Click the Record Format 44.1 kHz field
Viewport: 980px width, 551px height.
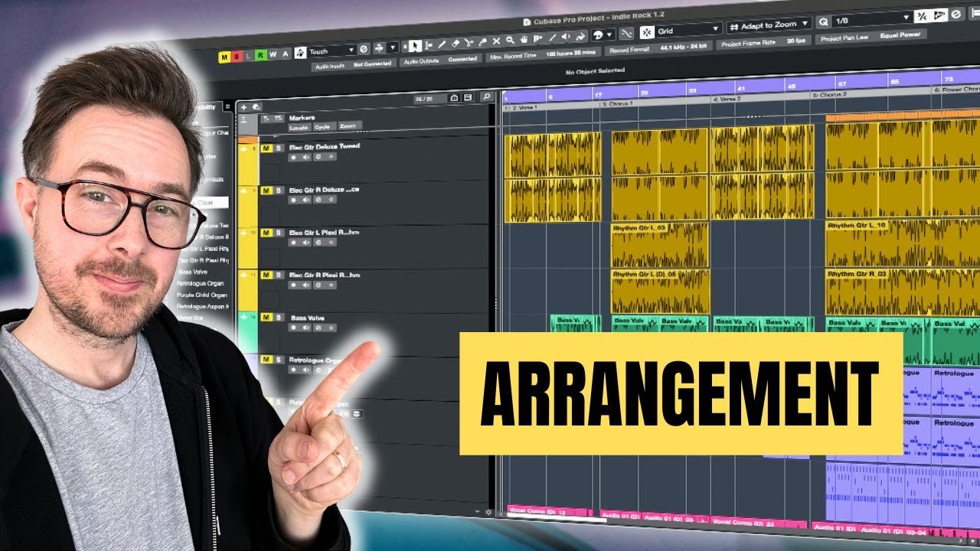tap(658, 49)
